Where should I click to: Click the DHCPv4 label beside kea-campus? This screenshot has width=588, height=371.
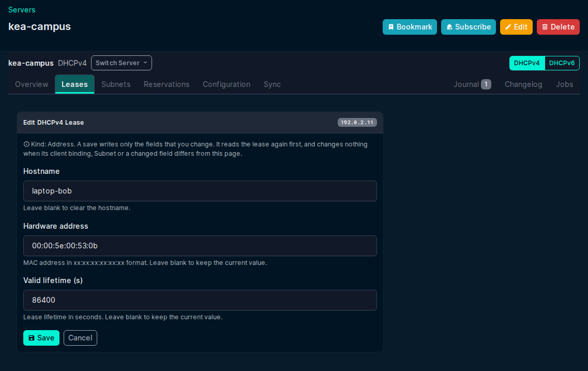pos(72,63)
